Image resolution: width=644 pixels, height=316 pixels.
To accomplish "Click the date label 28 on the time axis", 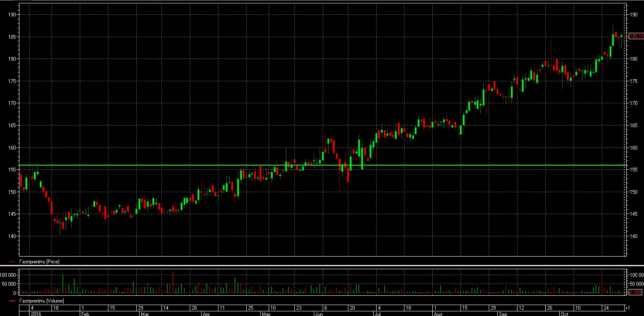I will (194, 308).
